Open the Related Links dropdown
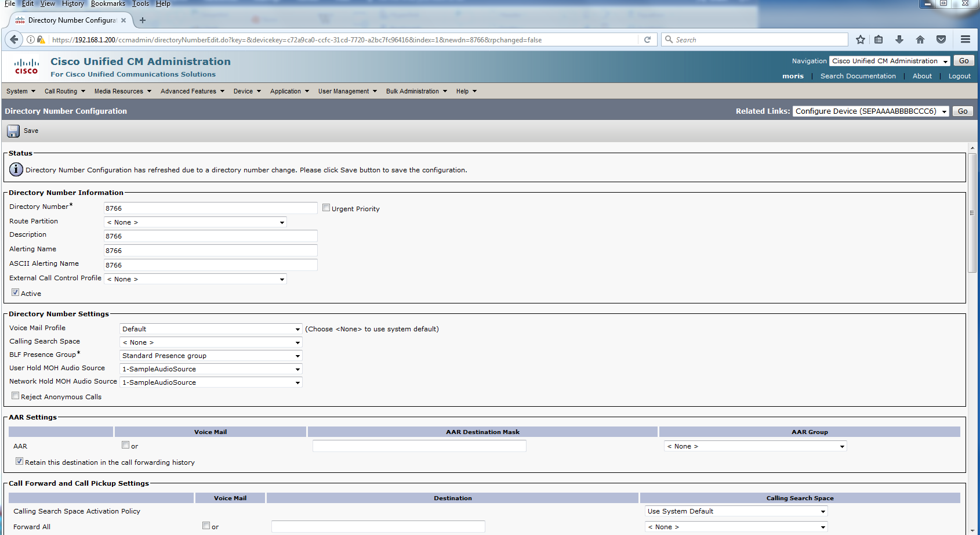Viewport: 980px width, 535px height. [x=871, y=111]
